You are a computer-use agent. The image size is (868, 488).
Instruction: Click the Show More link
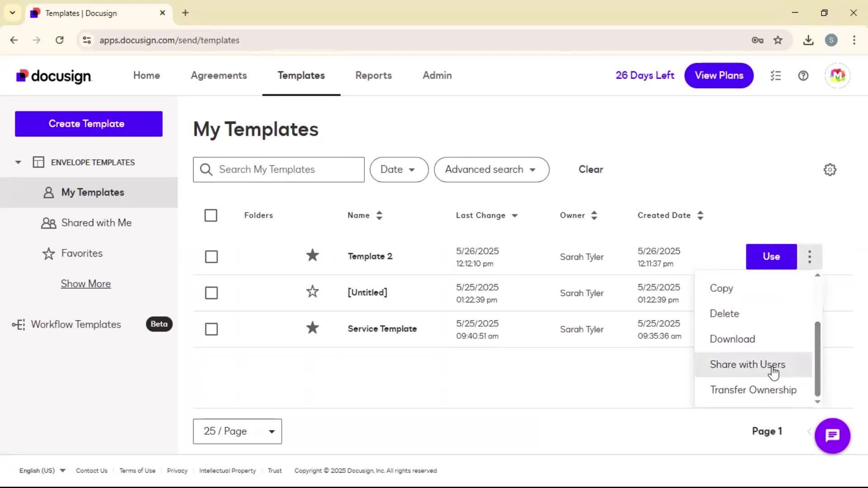86,284
